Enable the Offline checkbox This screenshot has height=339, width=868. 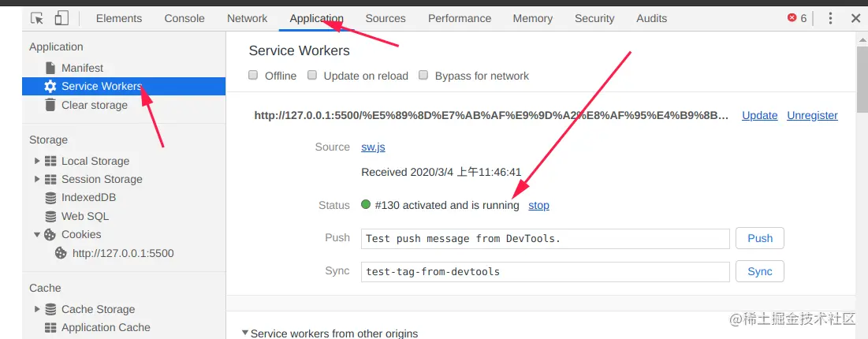point(253,76)
